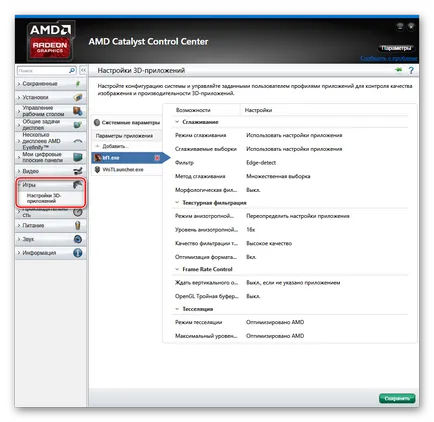The width and height of the screenshot is (434, 422).
Task: Expand the Установки section
Action: coord(19,97)
